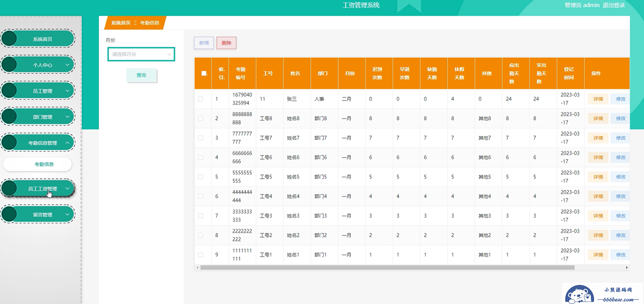This screenshot has width=644, height=304.
Task: Click the dark circle icon on 考勤信息管理
Action: click(9, 143)
